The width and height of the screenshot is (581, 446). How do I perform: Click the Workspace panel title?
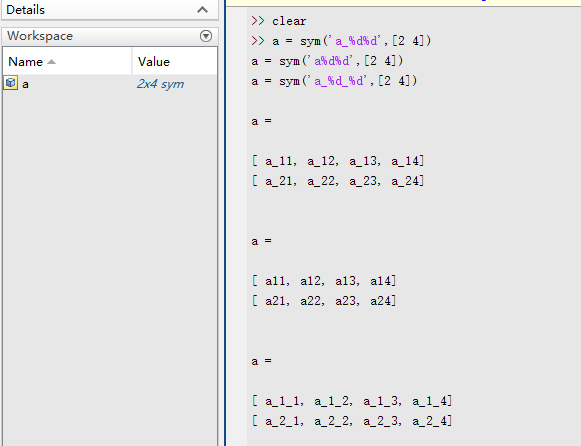40,36
